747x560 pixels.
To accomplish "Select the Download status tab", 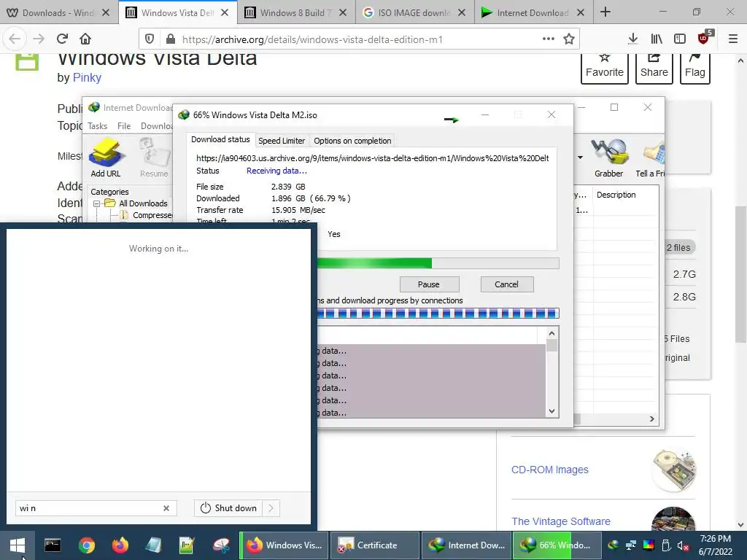I will click(220, 139).
